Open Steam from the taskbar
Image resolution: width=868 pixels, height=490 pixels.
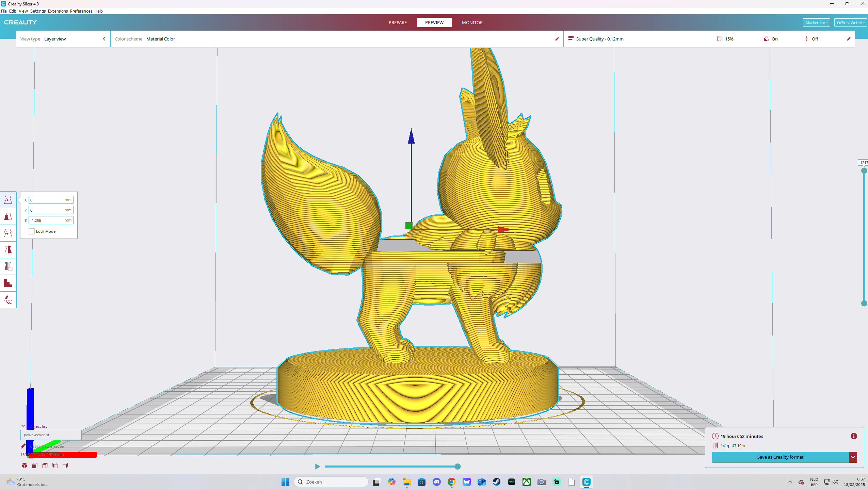(x=497, y=482)
